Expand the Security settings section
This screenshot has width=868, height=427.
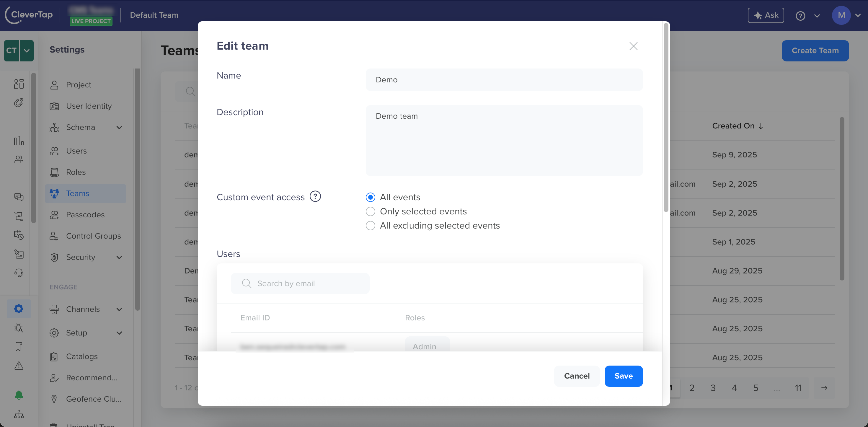[x=119, y=257]
